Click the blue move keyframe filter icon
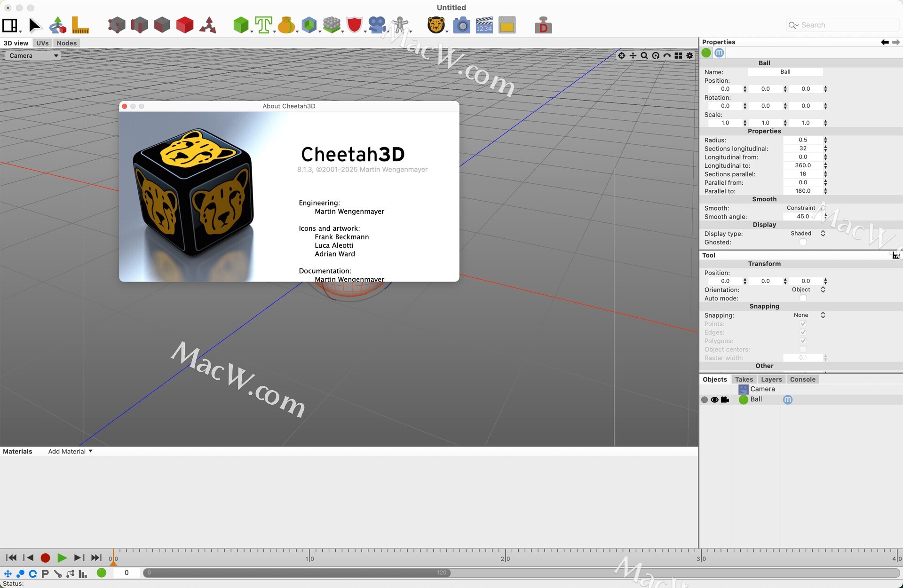 8,573
